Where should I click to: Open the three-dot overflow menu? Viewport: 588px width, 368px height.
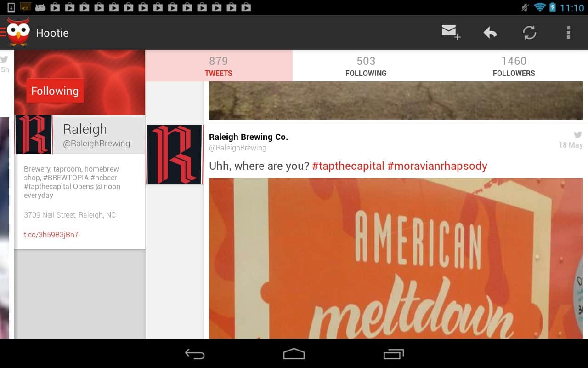coord(568,32)
